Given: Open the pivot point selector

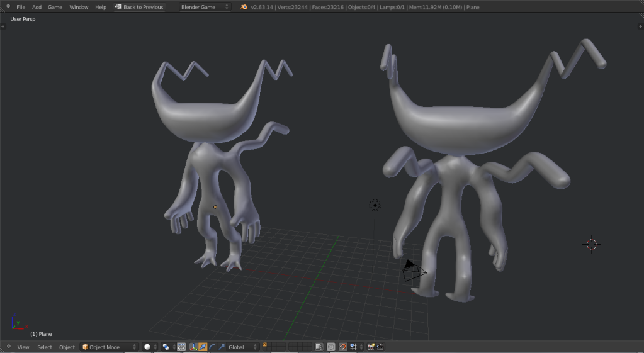Looking at the screenshot, I should 168,347.
